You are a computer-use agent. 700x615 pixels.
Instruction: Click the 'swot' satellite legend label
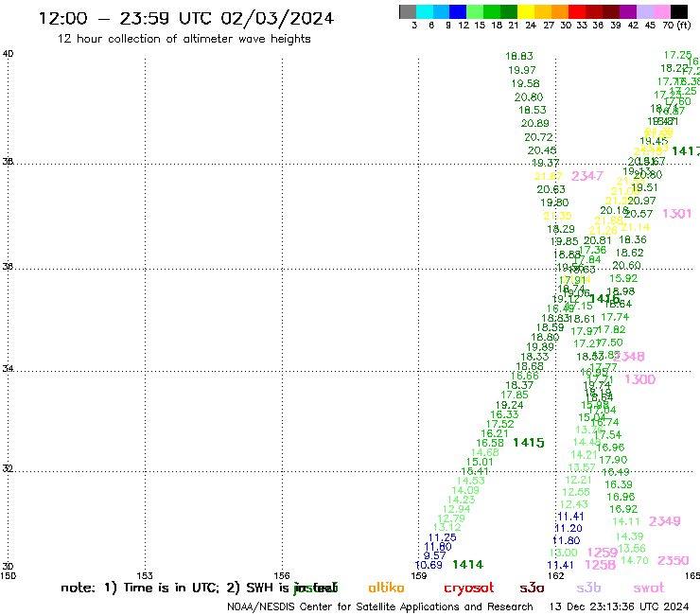pyautogui.click(x=649, y=588)
